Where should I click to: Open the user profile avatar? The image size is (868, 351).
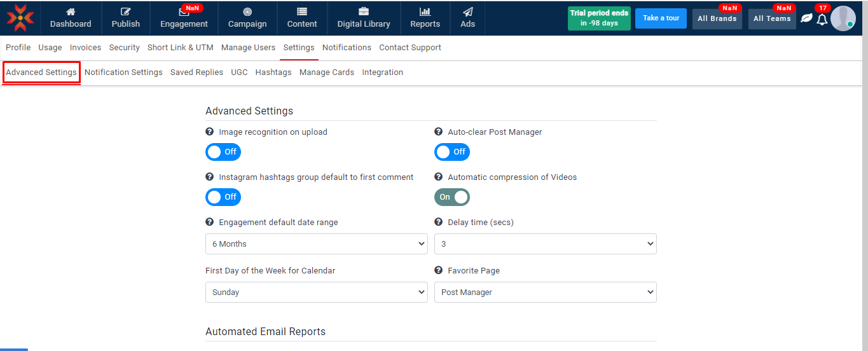[x=843, y=18]
